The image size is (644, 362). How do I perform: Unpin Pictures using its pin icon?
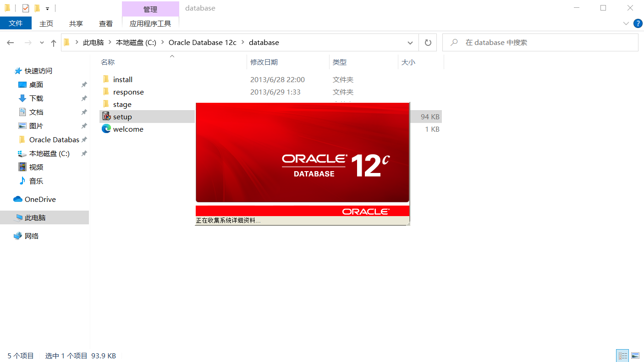tap(84, 126)
